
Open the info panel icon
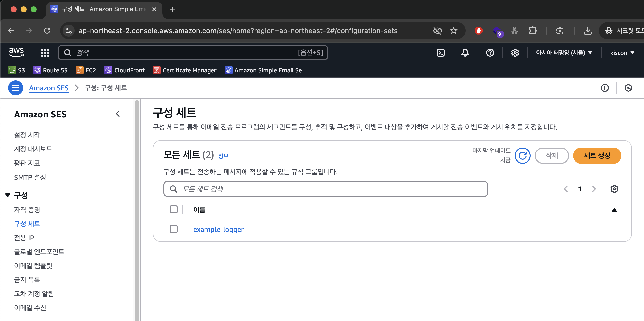pyautogui.click(x=605, y=88)
